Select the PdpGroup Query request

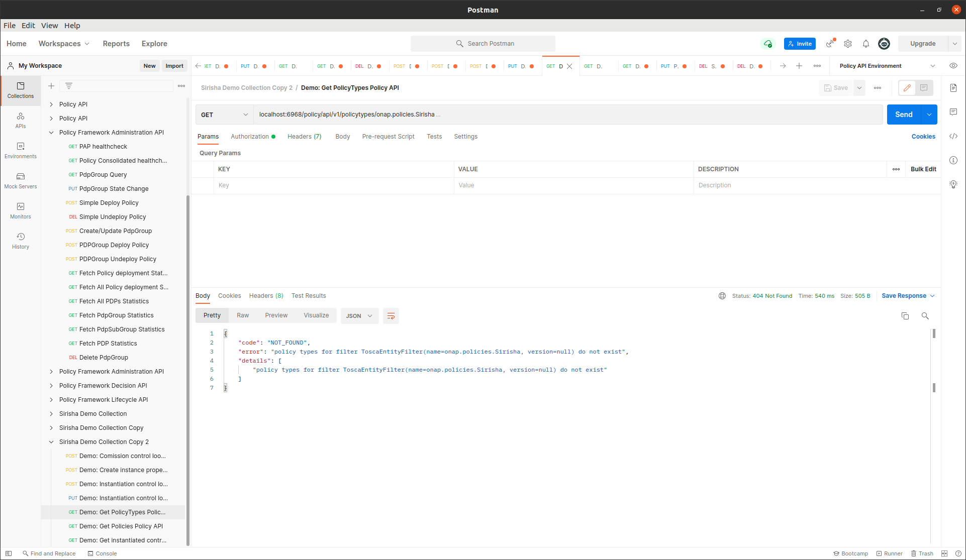pyautogui.click(x=103, y=175)
